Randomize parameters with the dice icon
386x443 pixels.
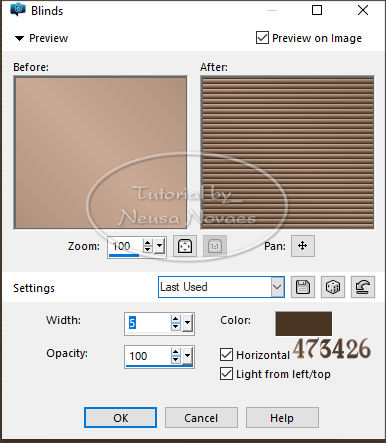[x=333, y=287]
